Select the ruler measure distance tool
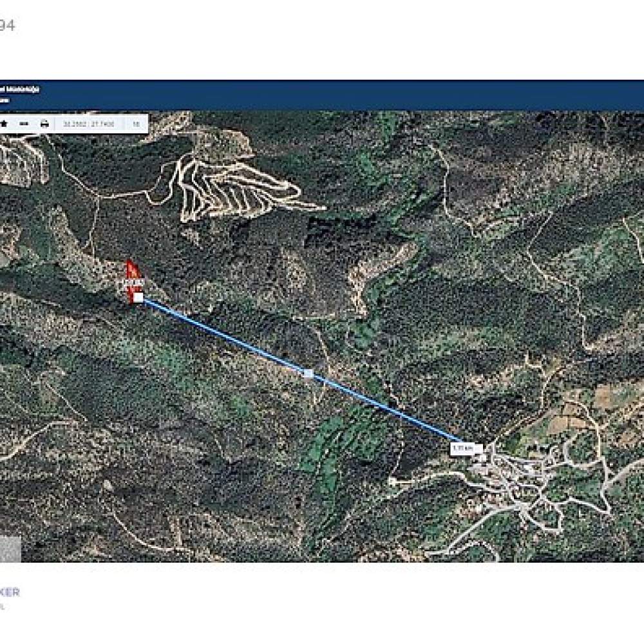 coord(24,124)
